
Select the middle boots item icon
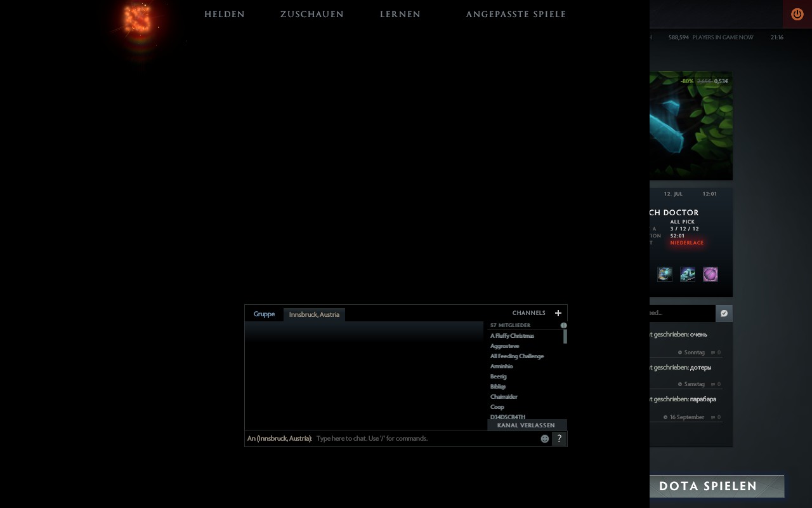(687, 274)
